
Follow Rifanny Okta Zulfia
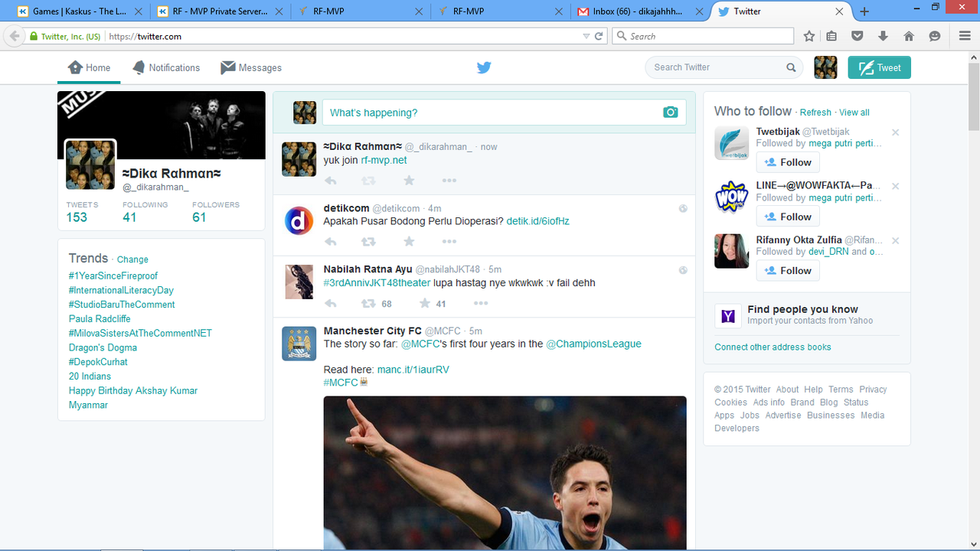click(x=788, y=270)
